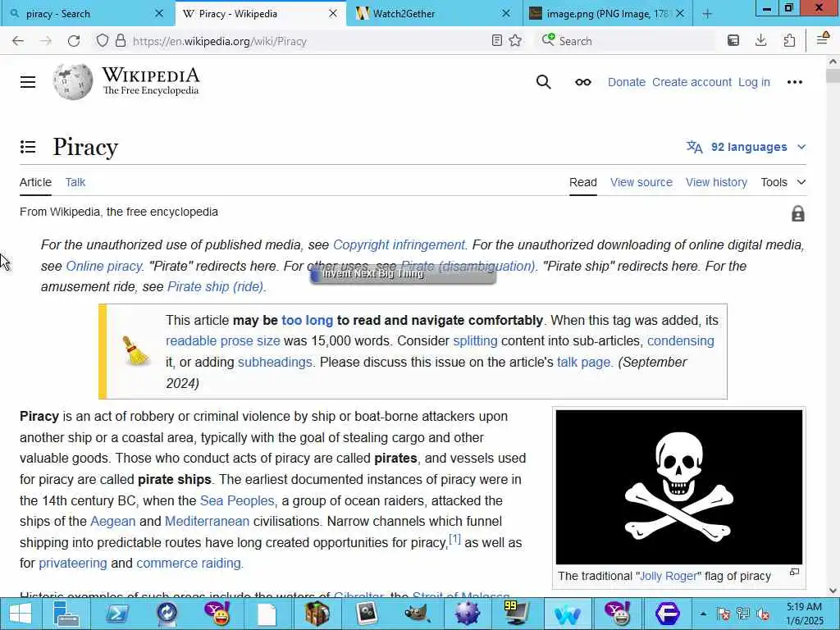Open the Windows Start button
Image resolution: width=840 pixels, height=630 pixels.
click(x=21, y=614)
